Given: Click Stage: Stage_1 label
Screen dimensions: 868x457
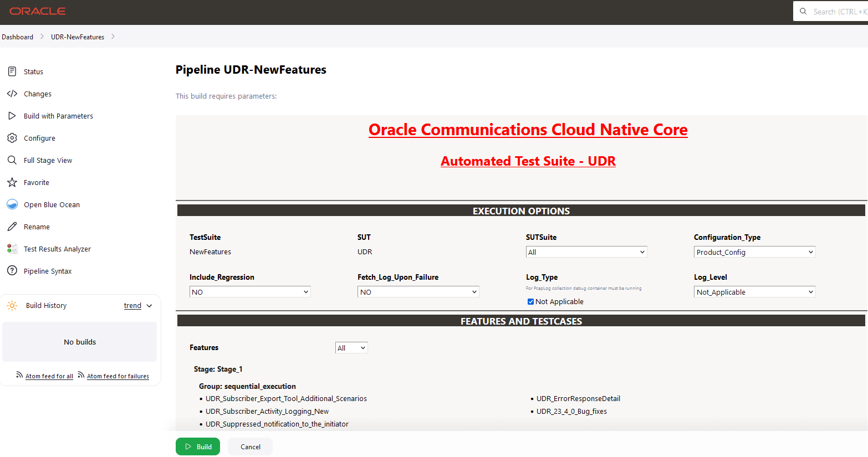Looking at the screenshot, I should pos(218,369).
